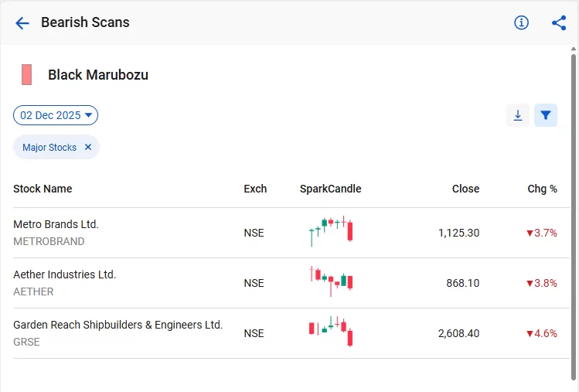Viewport: 579px width, 392px height.
Task: Sort by Exch column header
Action: click(255, 189)
